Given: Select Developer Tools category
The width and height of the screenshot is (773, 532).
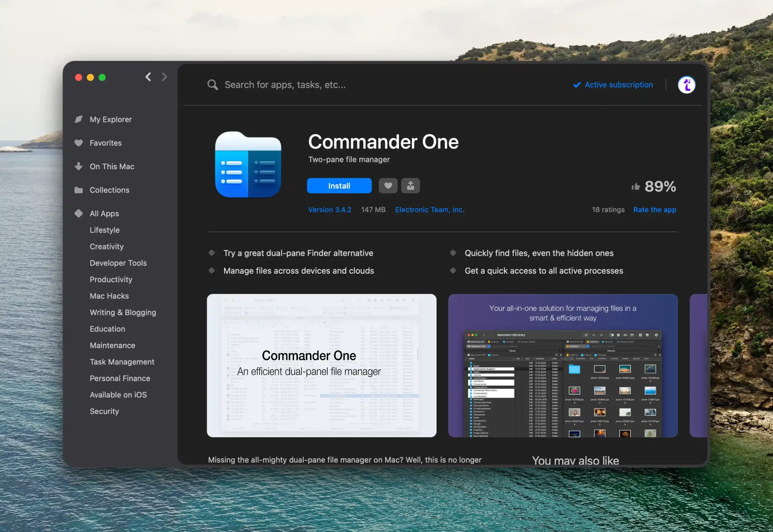Looking at the screenshot, I should (x=118, y=263).
